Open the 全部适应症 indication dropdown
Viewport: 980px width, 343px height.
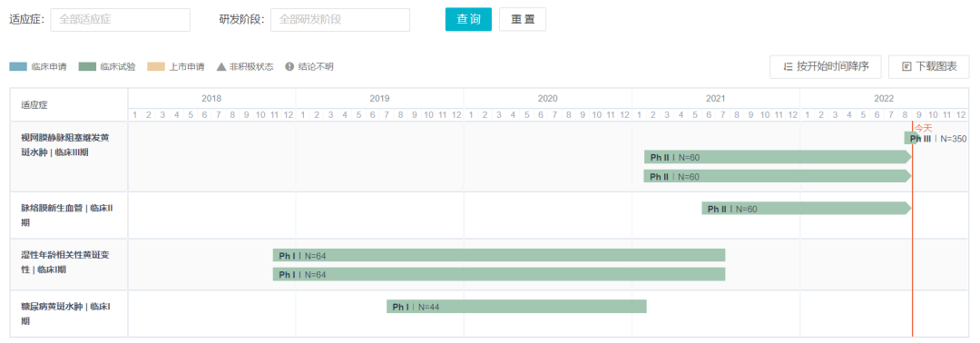[x=120, y=19]
